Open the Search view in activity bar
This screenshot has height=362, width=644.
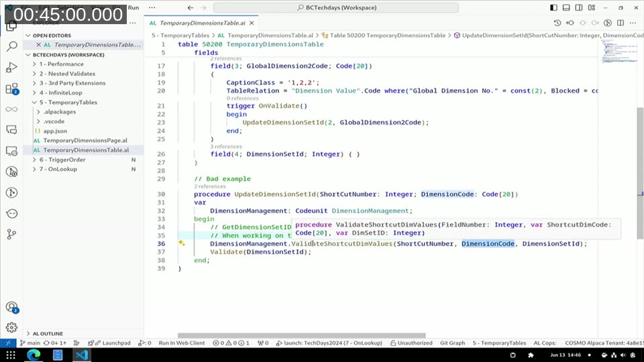(x=11, y=46)
